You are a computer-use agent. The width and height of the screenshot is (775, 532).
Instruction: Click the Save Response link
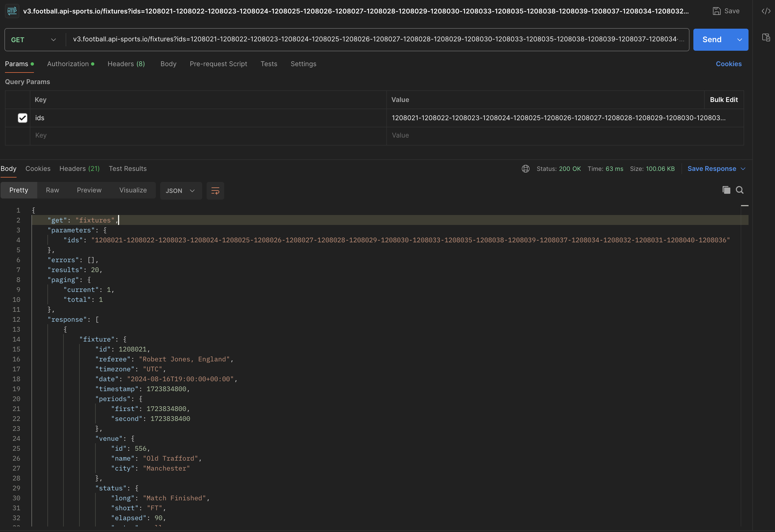[712, 169]
